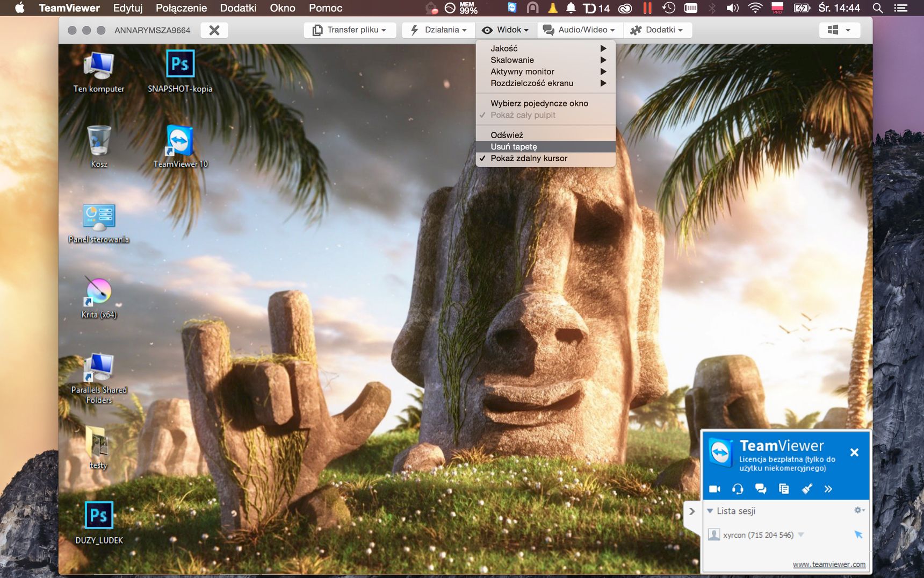Expand the Aktywny monitor submenu
The height and width of the screenshot is (578, 924).
click(x=545, y=72)
